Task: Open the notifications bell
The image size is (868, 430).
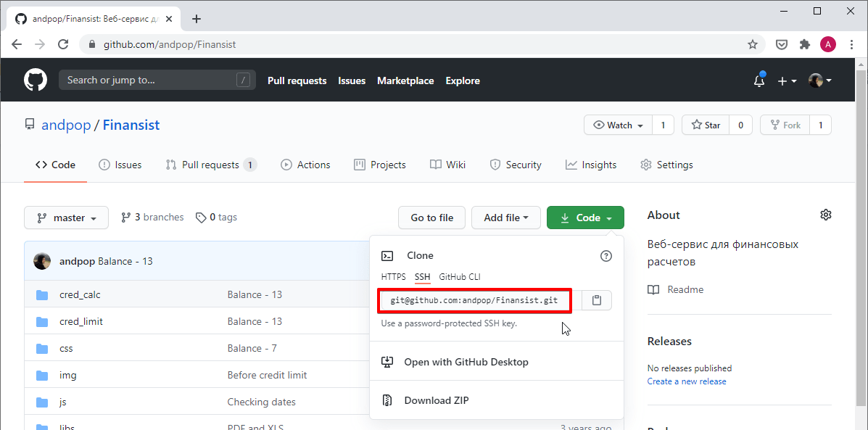Action: pos(759,80)
